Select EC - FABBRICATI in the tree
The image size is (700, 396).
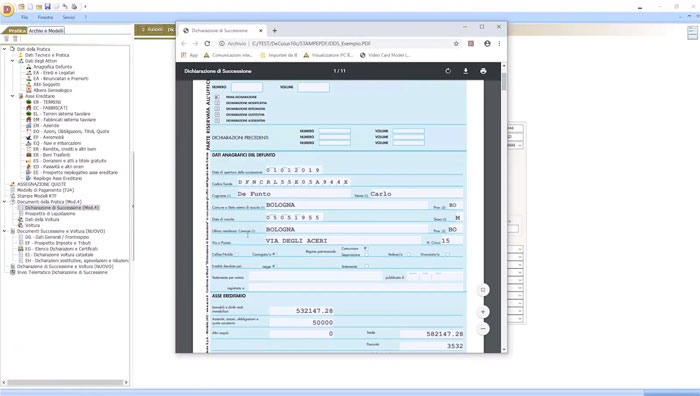(x=50, y=108)
